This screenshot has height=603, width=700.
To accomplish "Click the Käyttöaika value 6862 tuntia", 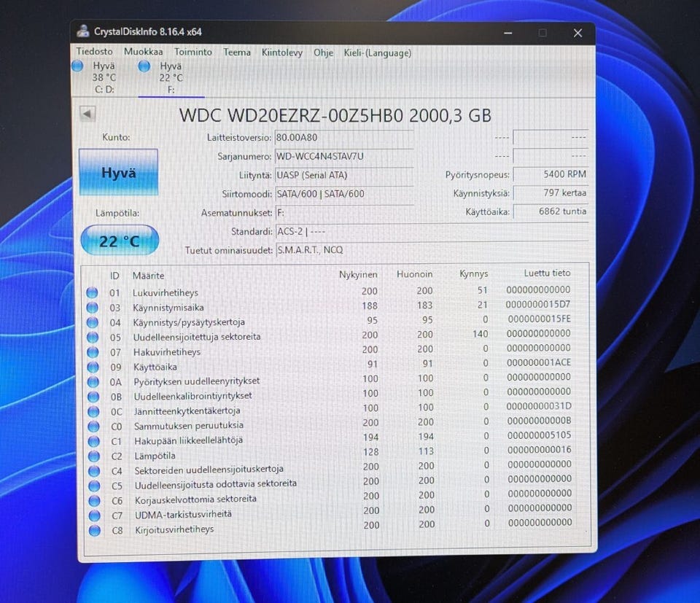I will pyautogui.click(x=551, y=211).
